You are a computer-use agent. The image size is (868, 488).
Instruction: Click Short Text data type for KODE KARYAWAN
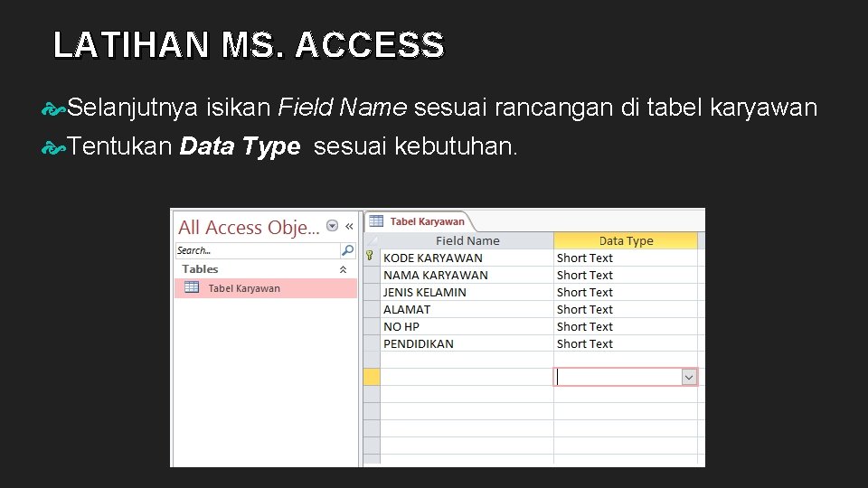(x=626, y=258)
